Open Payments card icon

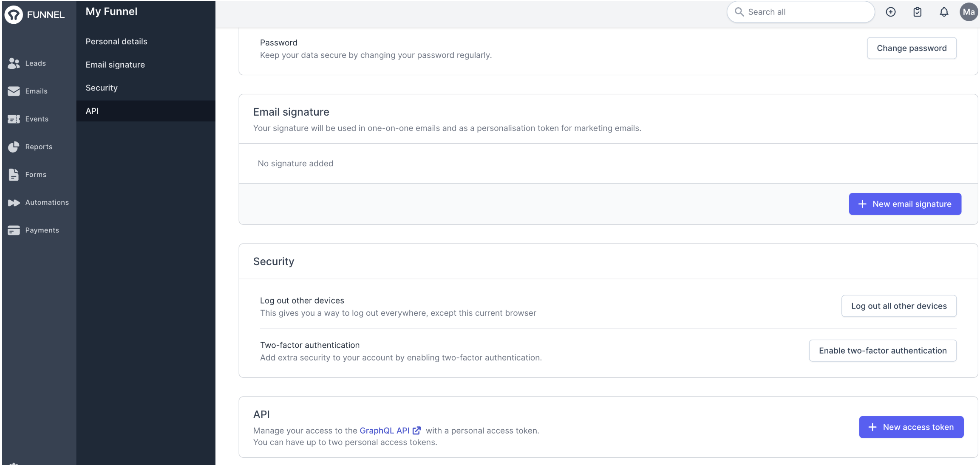14,230
